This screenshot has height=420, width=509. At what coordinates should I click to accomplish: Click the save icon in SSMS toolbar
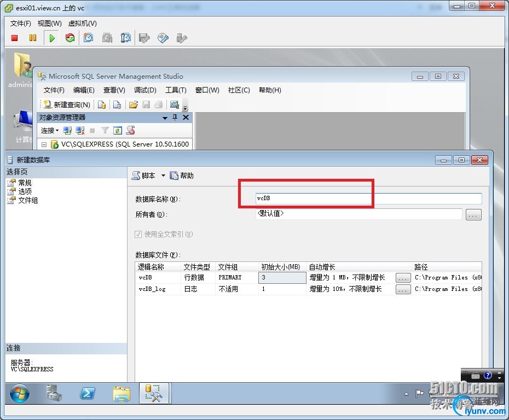(146, 104)
